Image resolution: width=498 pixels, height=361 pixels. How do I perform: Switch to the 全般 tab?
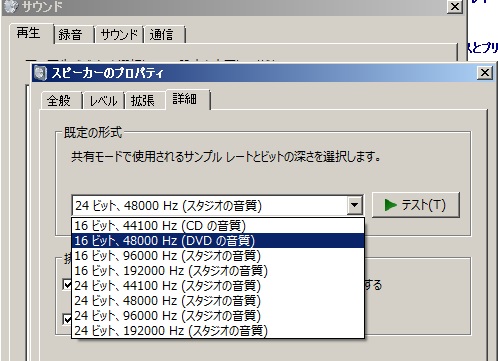coord(60,100)
